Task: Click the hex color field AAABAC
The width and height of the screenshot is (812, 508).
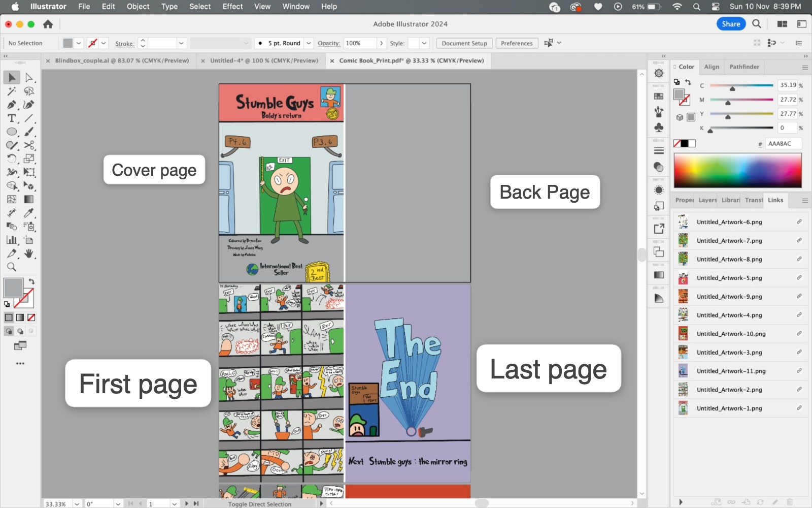Action: (x=783, y=144)
